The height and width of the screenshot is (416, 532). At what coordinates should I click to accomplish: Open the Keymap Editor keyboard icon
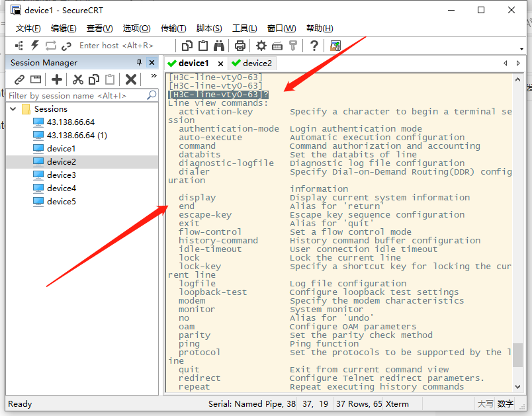[277, 46]
